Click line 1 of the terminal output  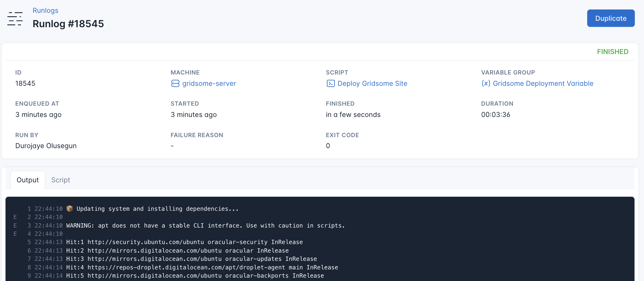[x=137, y=209]
